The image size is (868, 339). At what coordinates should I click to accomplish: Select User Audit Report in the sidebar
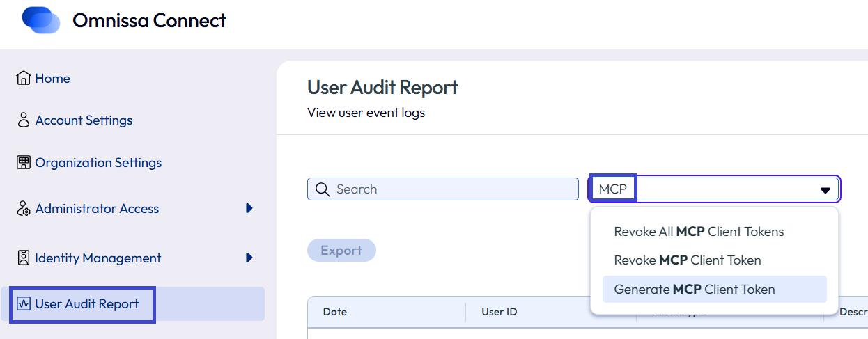tap(87, 304)
